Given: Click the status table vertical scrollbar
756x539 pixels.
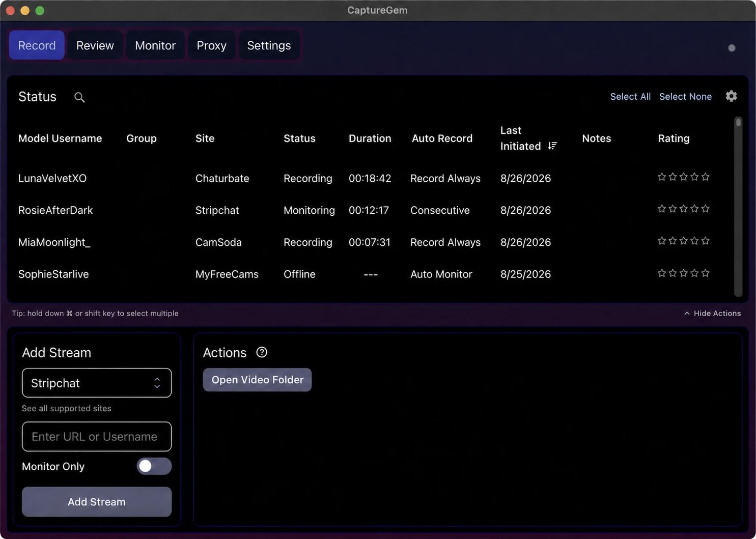Looking at the screenshot, I should pyautogui.click(x=738, y=206).
